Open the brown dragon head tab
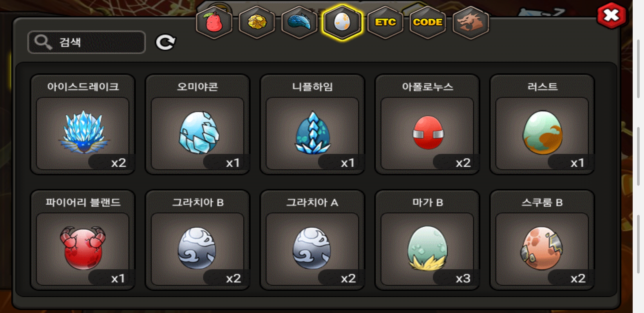The image size is (644, 313). (x=471, y=23)
